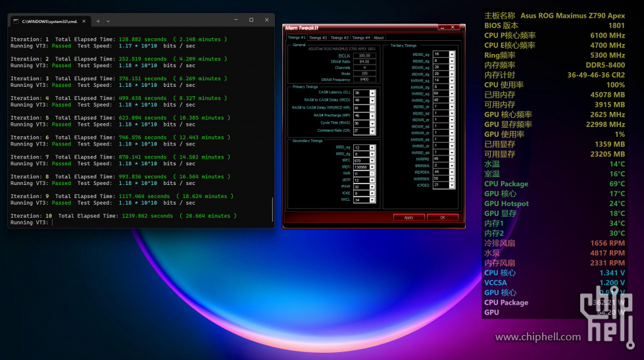Expand the tRRD_dg dropdown

[372, 154]
